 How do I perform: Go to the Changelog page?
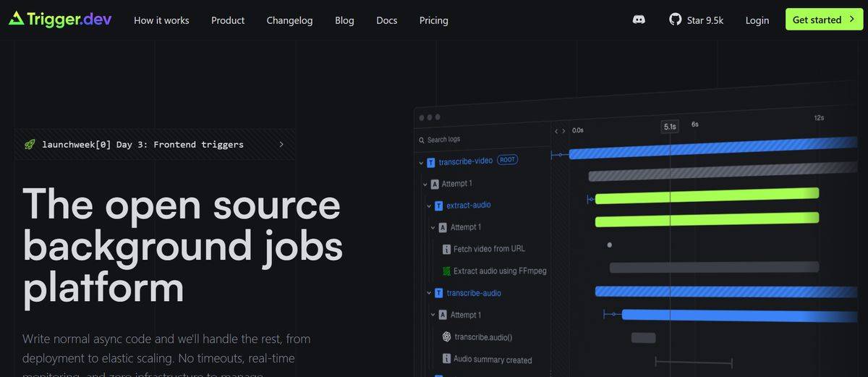click(x=289, y=20)
